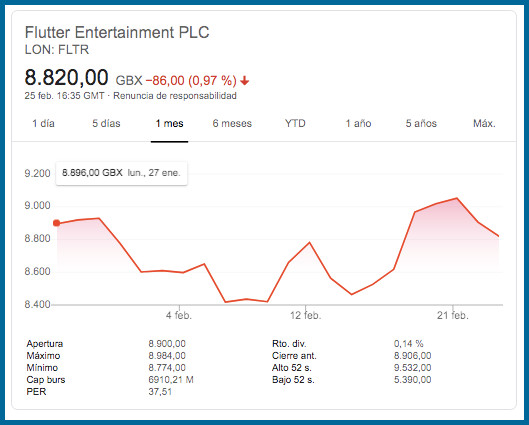Click the "8.896,00 GBX" chart tooltip

[x=121, y=173]
